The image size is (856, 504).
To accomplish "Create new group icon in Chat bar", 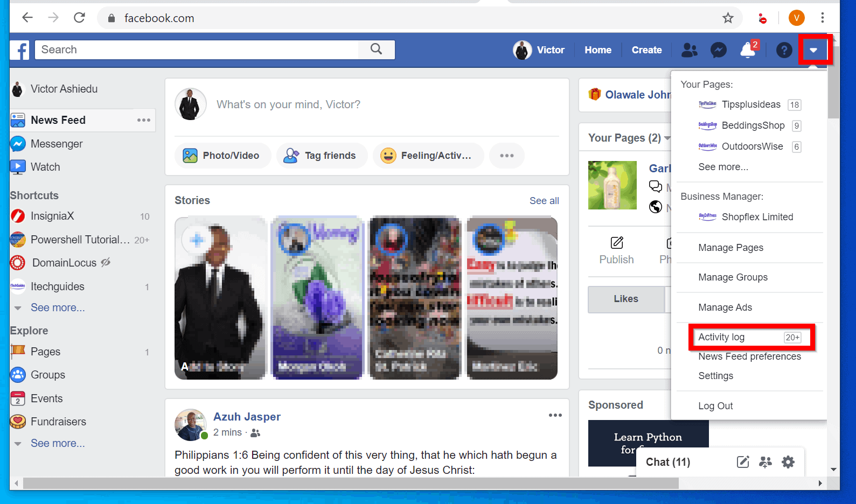I will (765, 462).
